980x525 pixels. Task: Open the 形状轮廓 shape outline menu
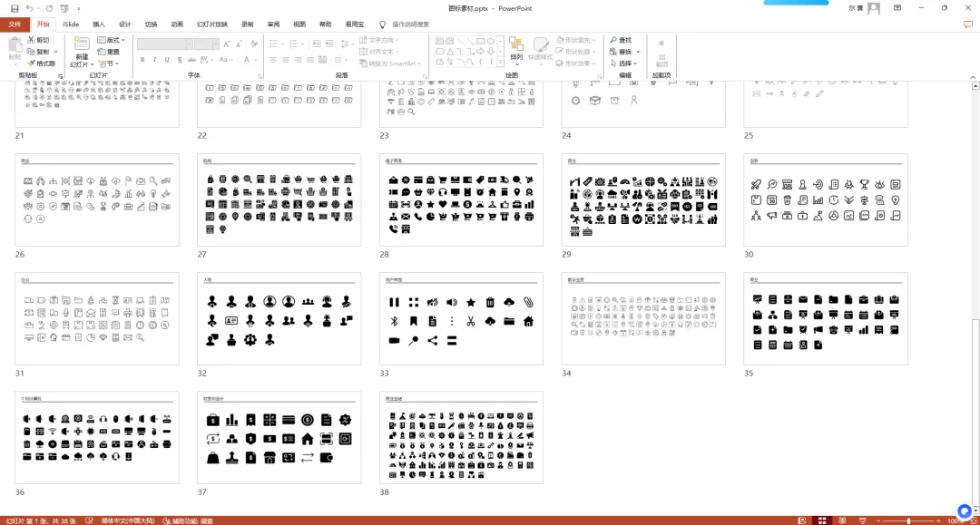point(576,52)
